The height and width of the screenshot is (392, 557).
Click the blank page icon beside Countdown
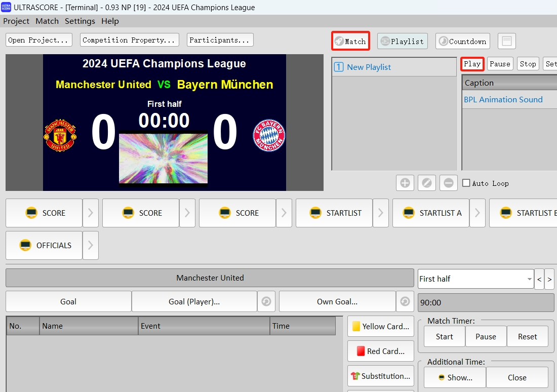(x=507, y=41)
